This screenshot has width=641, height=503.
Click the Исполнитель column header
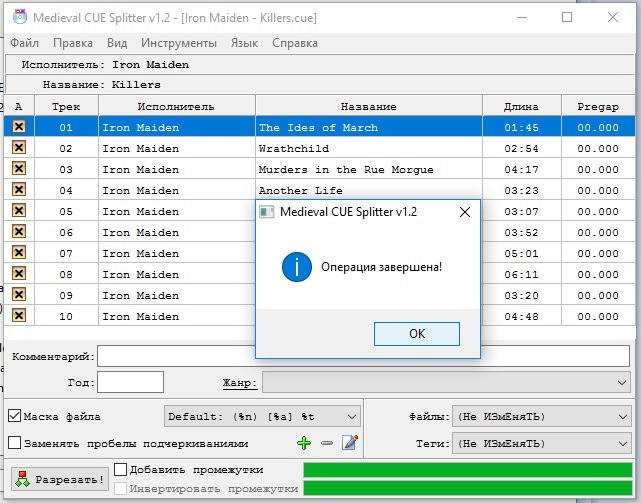[x=177, y=106]
